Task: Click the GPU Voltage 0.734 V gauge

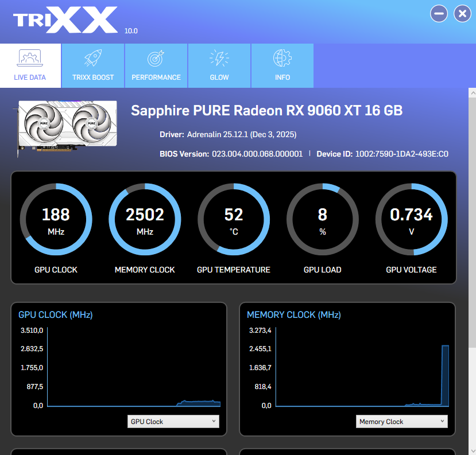Action: 411,219
